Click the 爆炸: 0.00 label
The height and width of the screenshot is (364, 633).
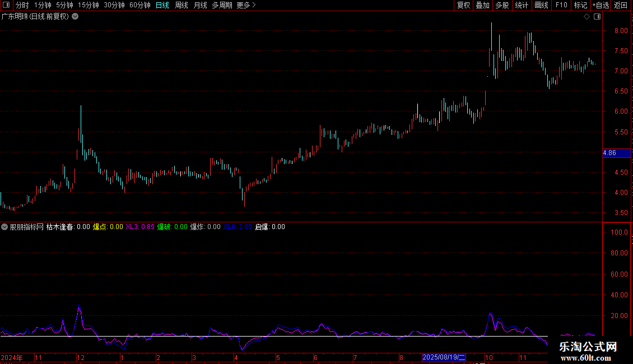(x=206, y=227)
